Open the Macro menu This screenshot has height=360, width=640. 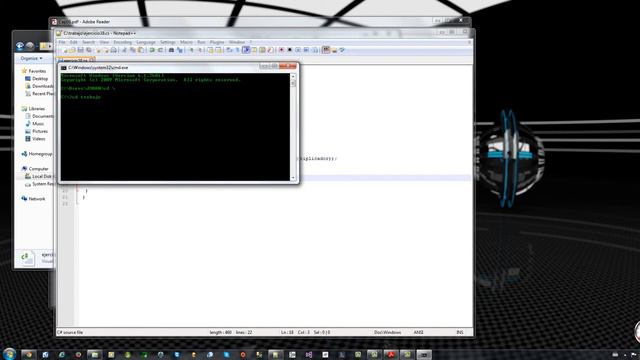tap(186, 42)
